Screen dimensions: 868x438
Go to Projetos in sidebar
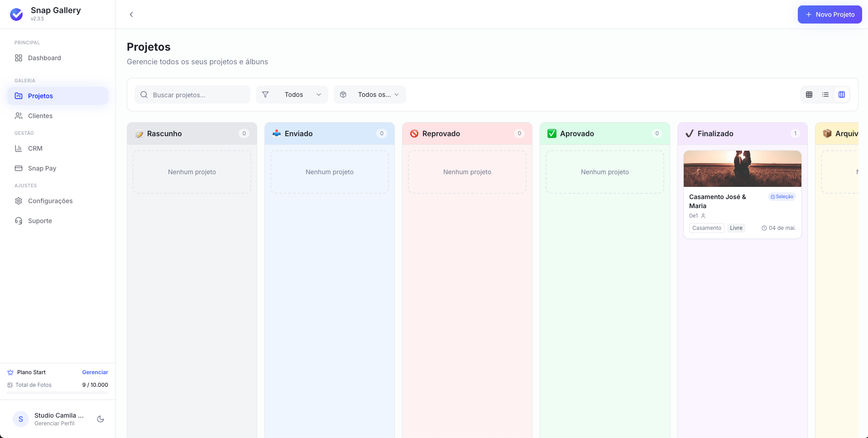pos(58,96)
